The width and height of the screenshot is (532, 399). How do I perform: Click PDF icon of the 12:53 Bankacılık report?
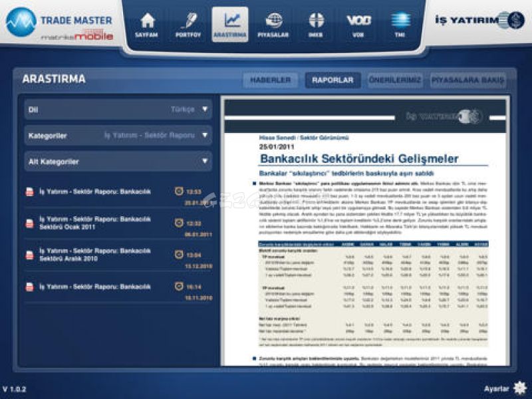pos(30,192)
